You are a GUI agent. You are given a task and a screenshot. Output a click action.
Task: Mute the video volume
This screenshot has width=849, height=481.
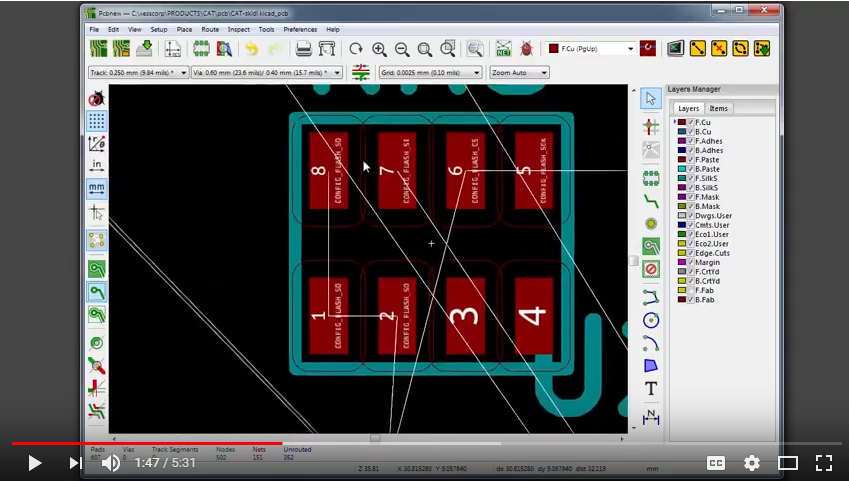click(x=110, y=463)
